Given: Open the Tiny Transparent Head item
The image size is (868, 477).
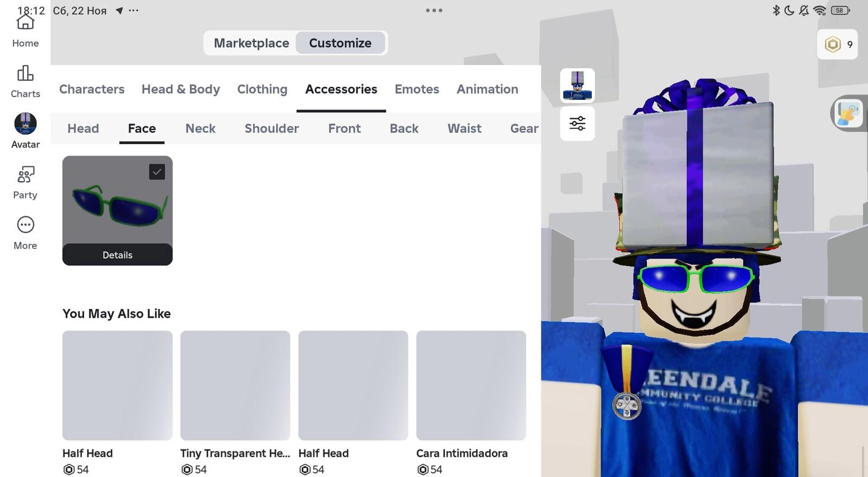Looking at the screenshot, I should 235,385.
